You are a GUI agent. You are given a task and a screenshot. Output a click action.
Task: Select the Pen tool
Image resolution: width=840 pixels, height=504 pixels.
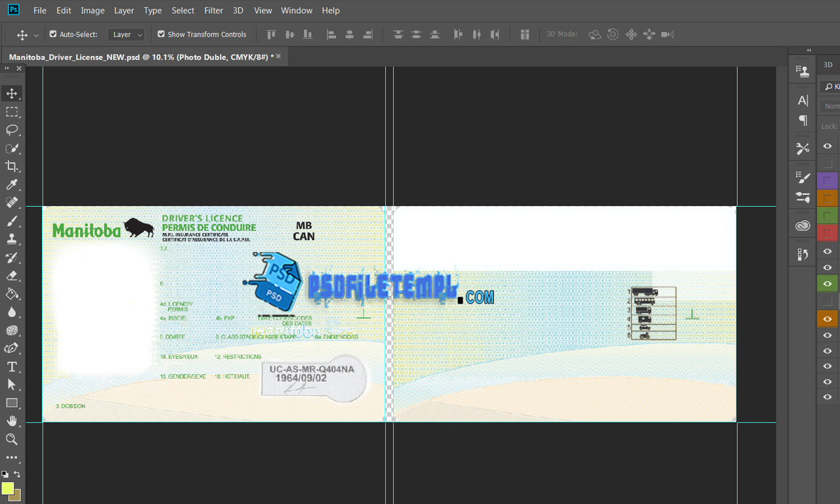coord(12,348)
